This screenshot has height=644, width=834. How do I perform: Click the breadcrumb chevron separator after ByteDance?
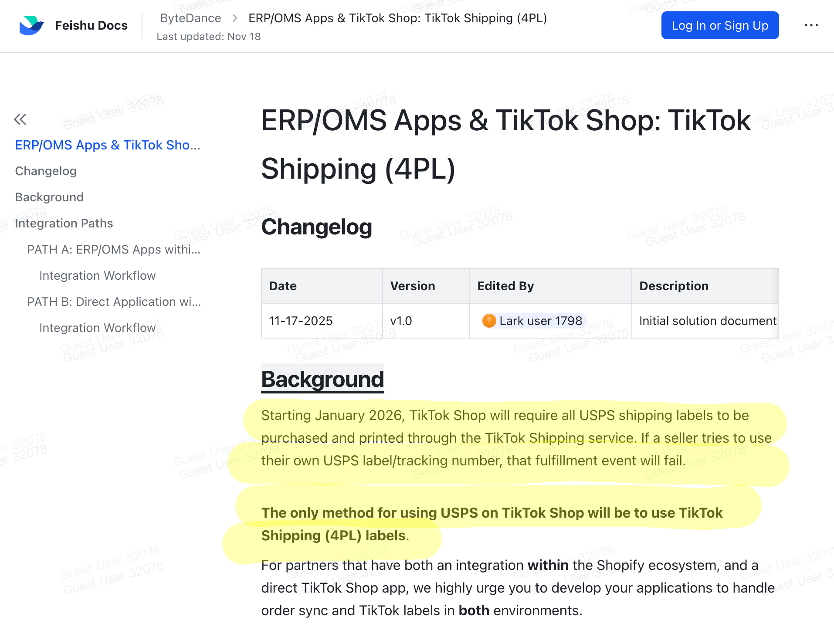coord(235,18)
